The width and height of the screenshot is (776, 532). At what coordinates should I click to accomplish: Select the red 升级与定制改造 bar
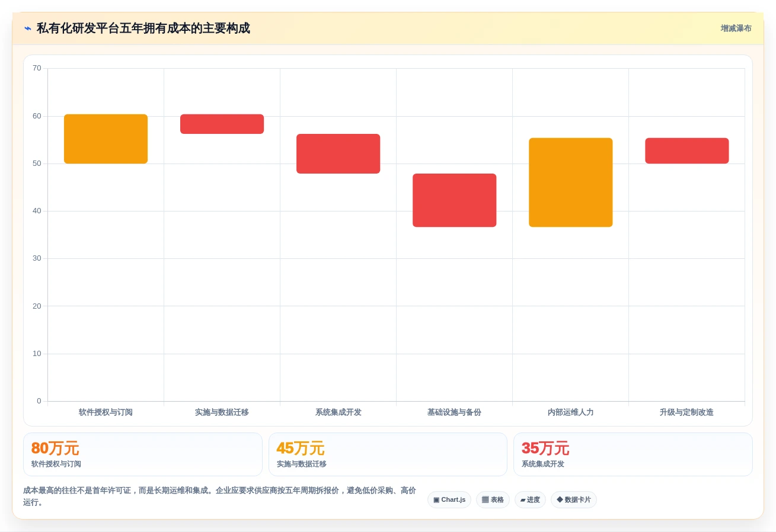[x=686, y=150]
